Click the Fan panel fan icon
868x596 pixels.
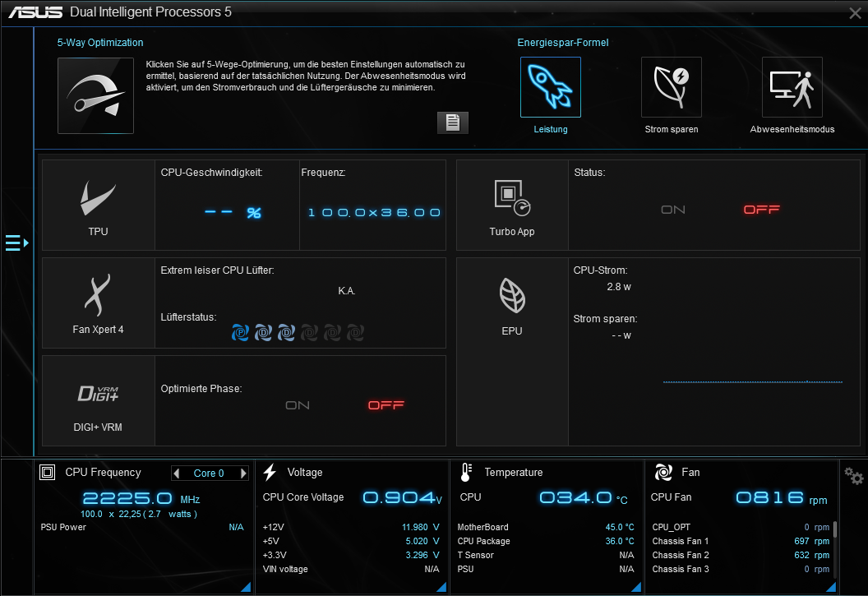[x=663, y=472]
